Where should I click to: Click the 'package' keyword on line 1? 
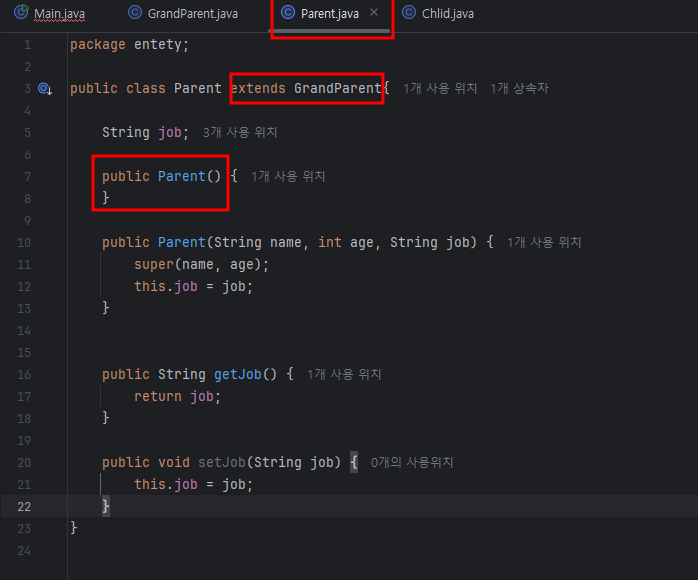coord(97,45)
